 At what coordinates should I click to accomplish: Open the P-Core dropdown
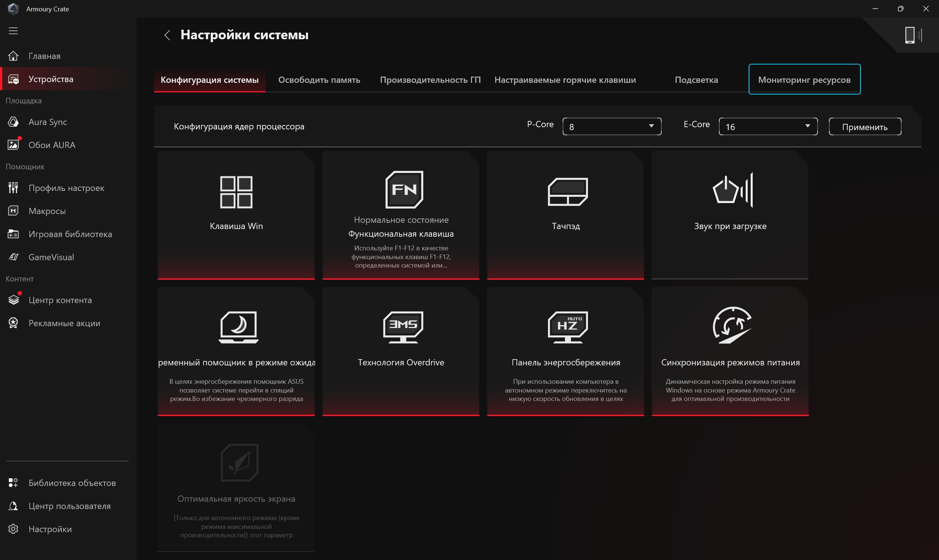[x=612, y=126]
